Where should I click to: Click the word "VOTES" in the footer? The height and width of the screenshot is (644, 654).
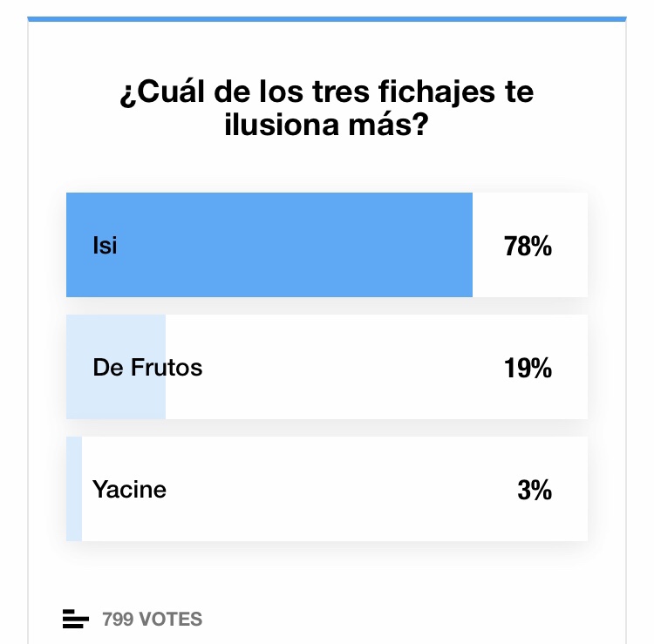170,620
